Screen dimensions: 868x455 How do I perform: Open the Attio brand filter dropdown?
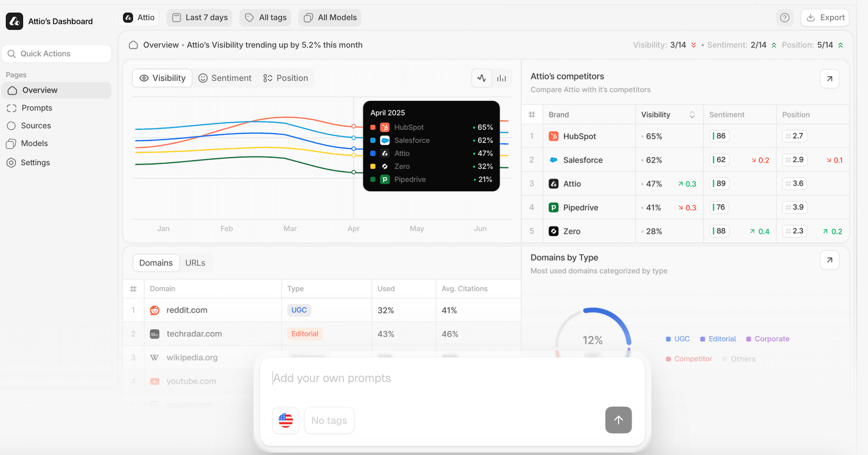(139, 18)
